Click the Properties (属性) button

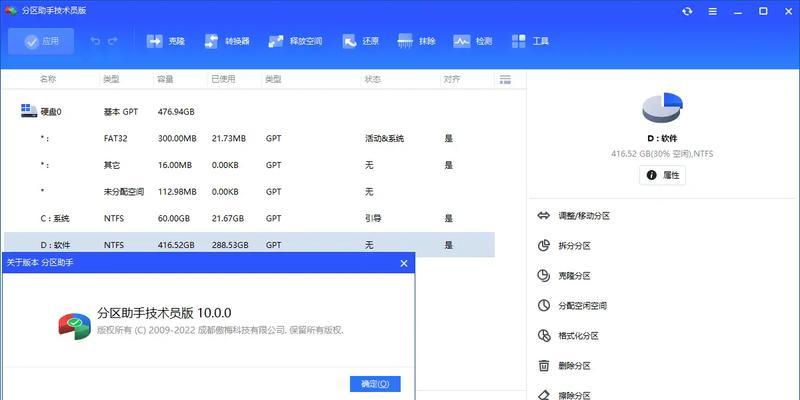662,175
